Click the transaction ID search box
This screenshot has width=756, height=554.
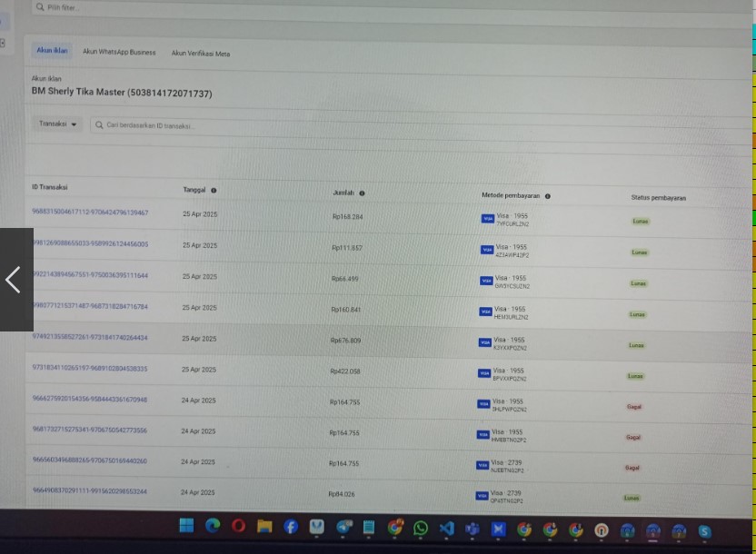click(273, 126)
